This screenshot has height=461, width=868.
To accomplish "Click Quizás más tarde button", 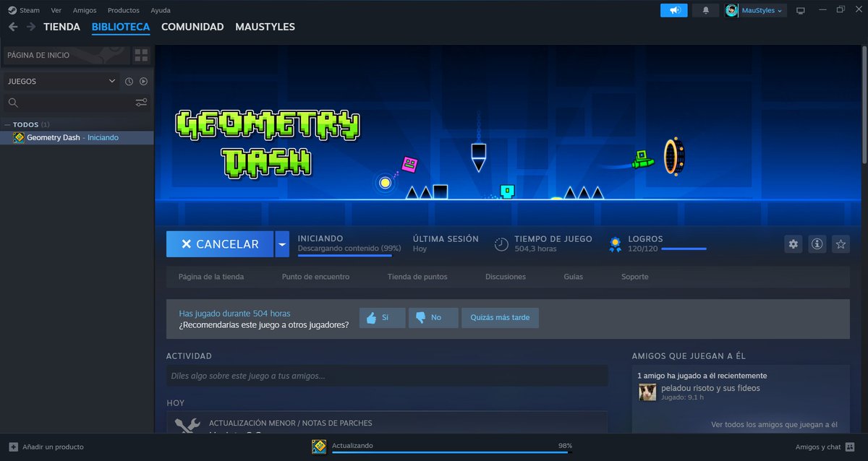I will click(500, 318).
